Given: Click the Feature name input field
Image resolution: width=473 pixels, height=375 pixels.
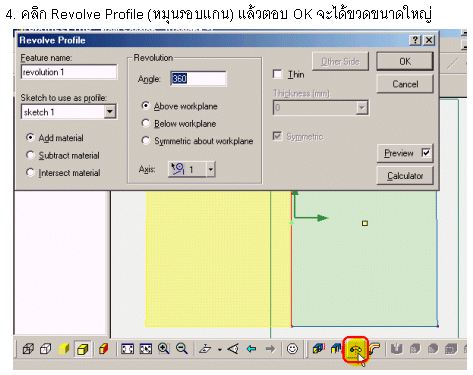Looking at the screenshot, I should (x=69, y=72).
